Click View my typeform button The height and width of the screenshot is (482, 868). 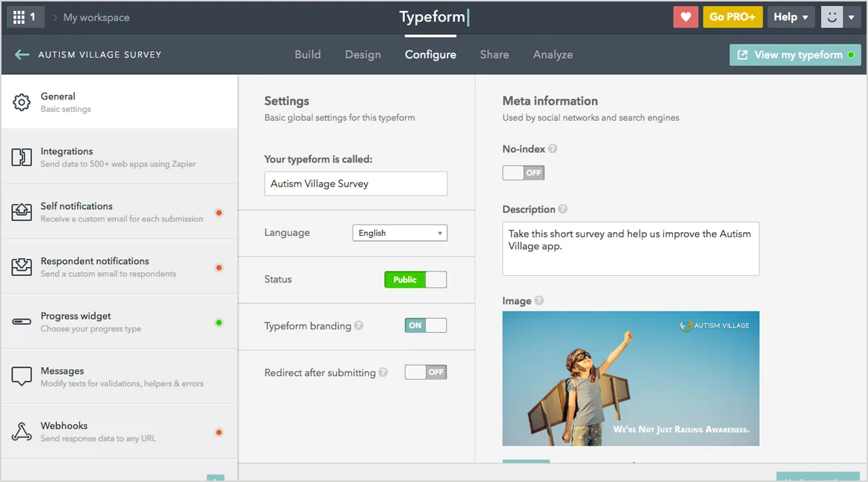(x=795, y=55)
